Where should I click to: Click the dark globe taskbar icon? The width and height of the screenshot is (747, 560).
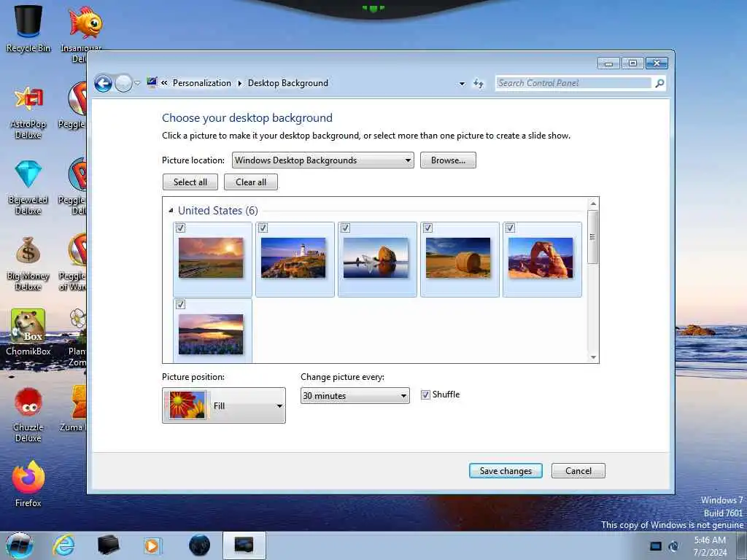point(199,545)
